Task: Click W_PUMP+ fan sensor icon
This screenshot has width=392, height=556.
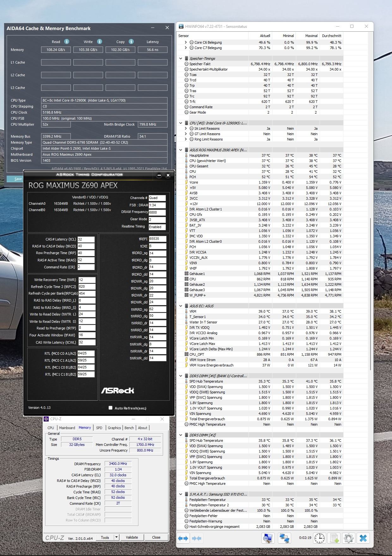Action: click(x=187, y=295)
